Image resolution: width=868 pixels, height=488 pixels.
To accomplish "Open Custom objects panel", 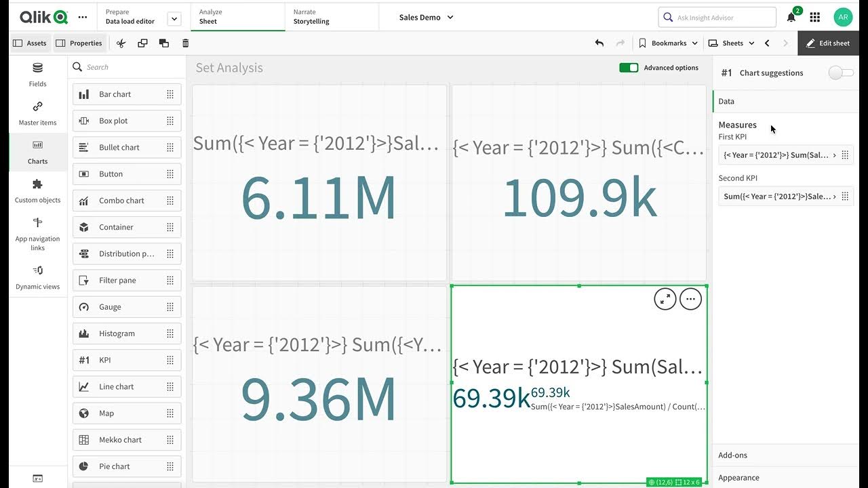I will [x=37, y=190].
